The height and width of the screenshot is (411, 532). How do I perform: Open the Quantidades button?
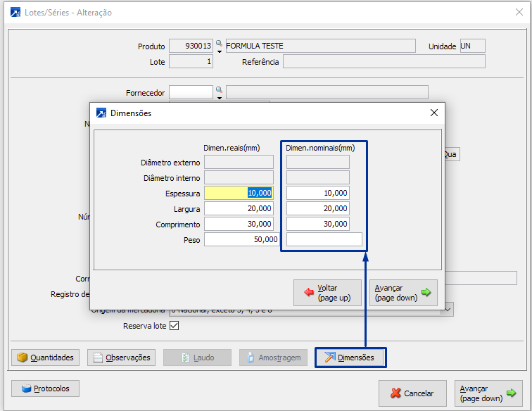click(46, 358)
